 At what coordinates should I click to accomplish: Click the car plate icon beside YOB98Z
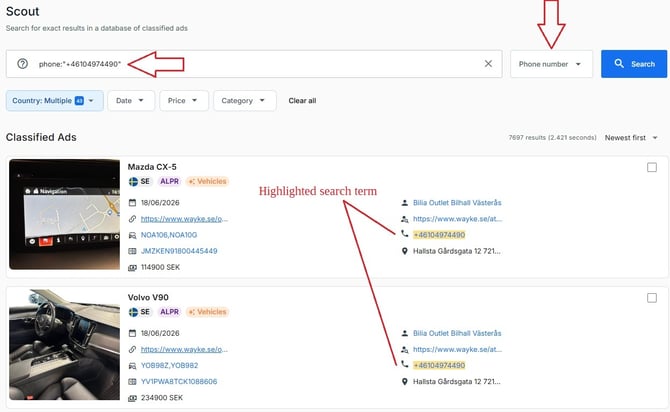132,365
